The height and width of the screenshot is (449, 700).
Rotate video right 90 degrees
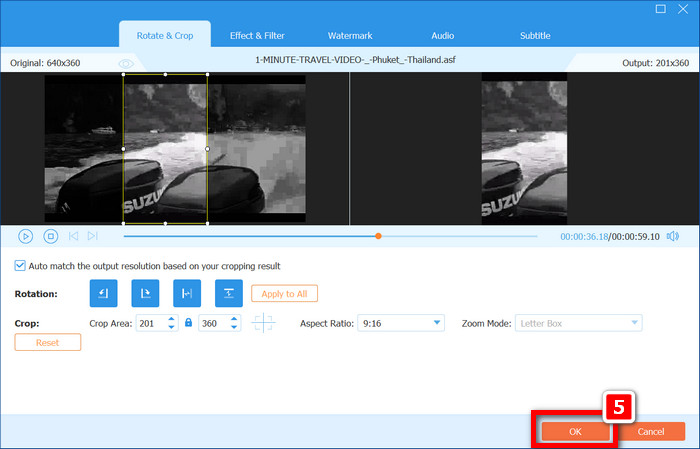145,293
